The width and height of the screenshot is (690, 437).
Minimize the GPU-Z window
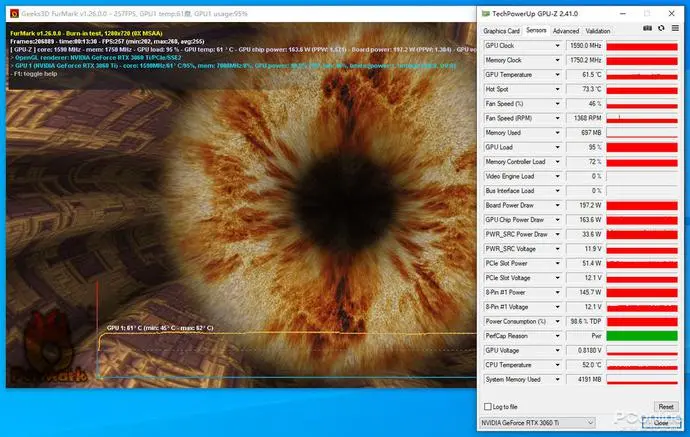pos(623,14)
